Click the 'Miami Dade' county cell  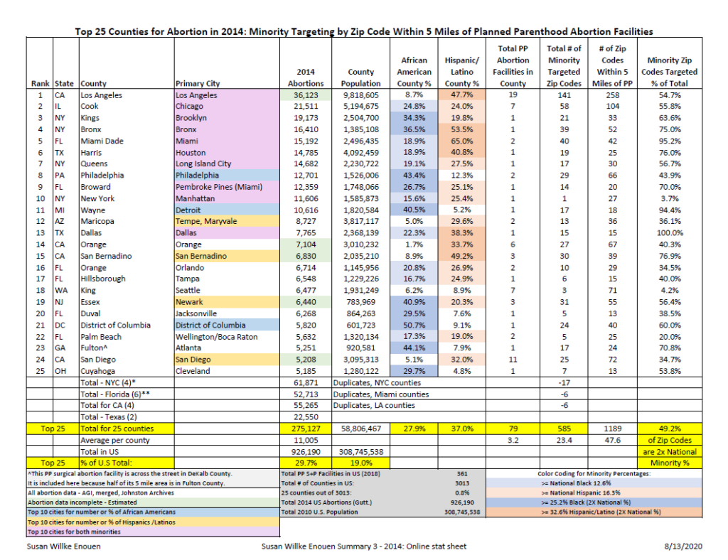pyautogui.click(x=127, y=141)
